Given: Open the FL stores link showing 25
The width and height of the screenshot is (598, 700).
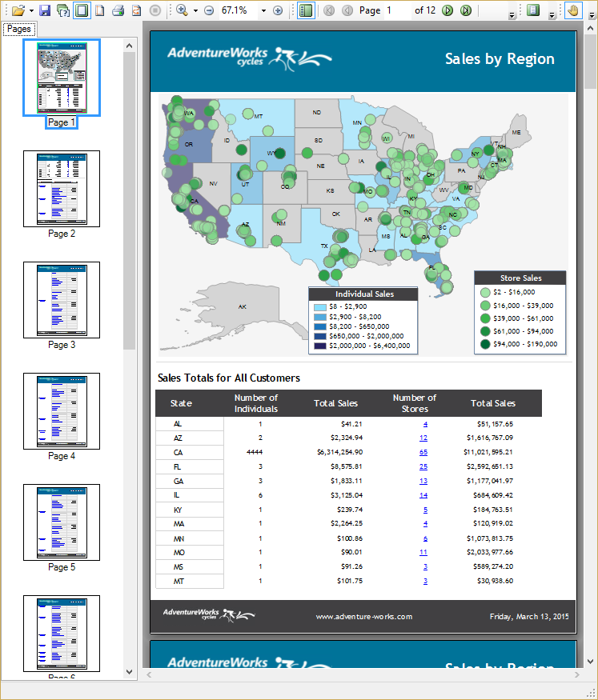Looking at the screenshot, I should (423, 466).
